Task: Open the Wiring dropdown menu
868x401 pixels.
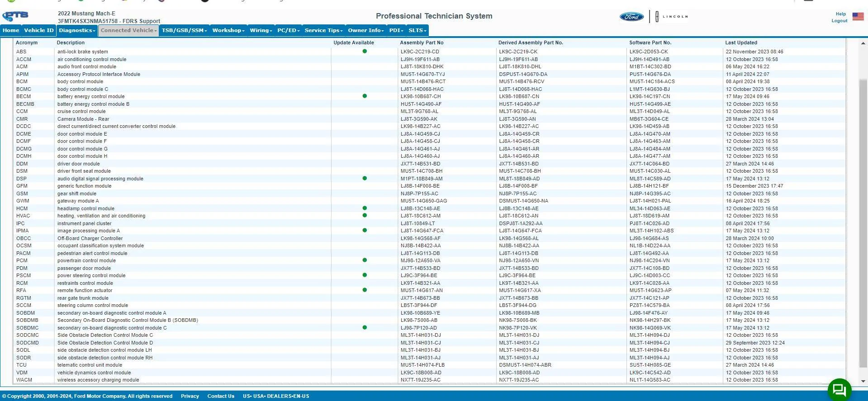Action: point(261,30)
